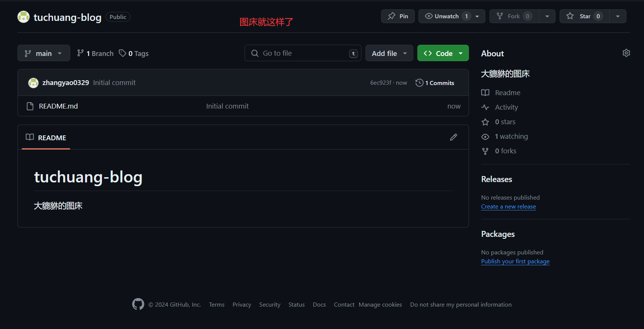
Task: Expand the Unwatch notifications dropdown arrow
Action: point(477,16)
